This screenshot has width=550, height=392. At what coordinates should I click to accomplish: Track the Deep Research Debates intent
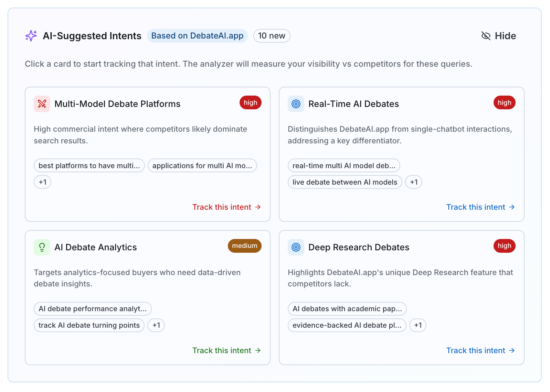point(480,350)
